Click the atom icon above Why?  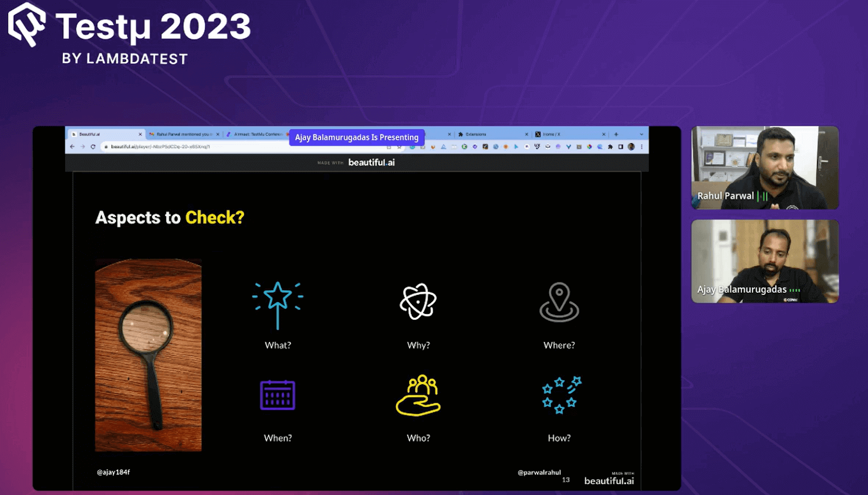pos(418,301)
